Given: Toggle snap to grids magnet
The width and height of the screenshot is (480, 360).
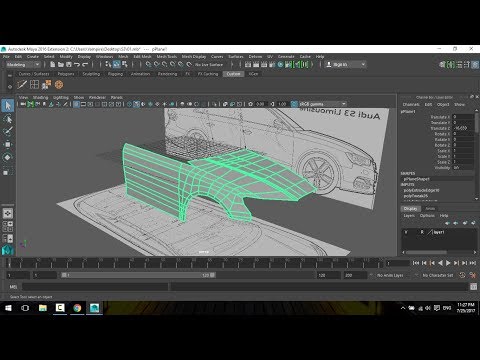Looking at the screenshot, I should (x=149, y=64).
